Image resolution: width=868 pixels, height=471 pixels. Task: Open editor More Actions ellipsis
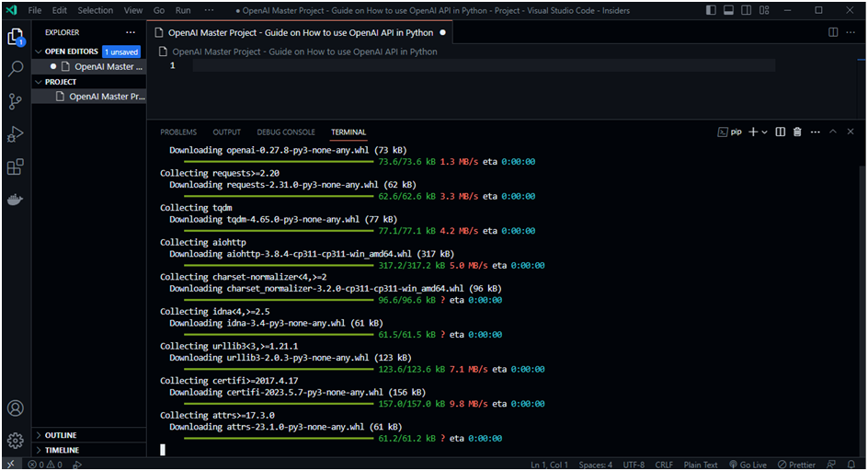tap(851, 33)
